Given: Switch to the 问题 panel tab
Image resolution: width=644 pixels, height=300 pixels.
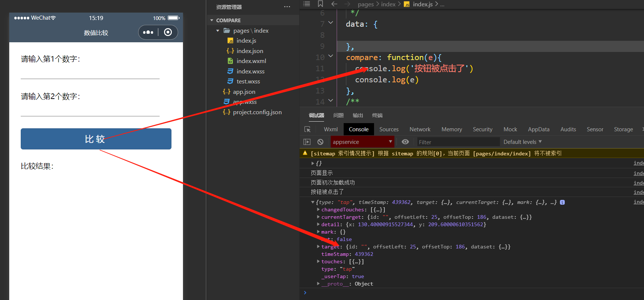Looking at the screenshot, I should tap(338, 115).
